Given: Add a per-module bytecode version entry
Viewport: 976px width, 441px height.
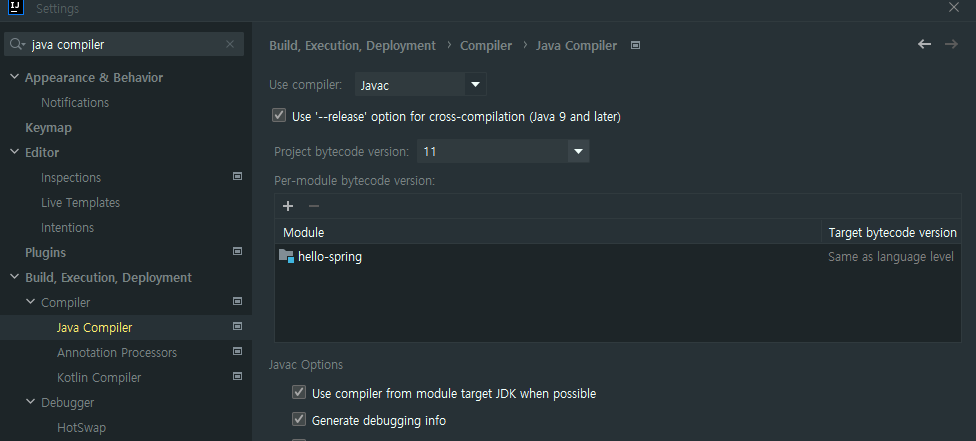Looking at the screenshot, I should (288, 206).
